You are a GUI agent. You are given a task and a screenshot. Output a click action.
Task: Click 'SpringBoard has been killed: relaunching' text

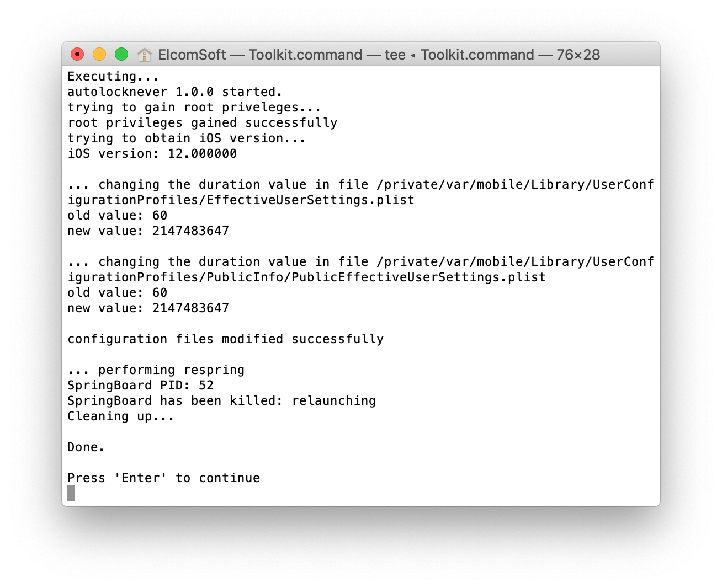pos(221,400)
